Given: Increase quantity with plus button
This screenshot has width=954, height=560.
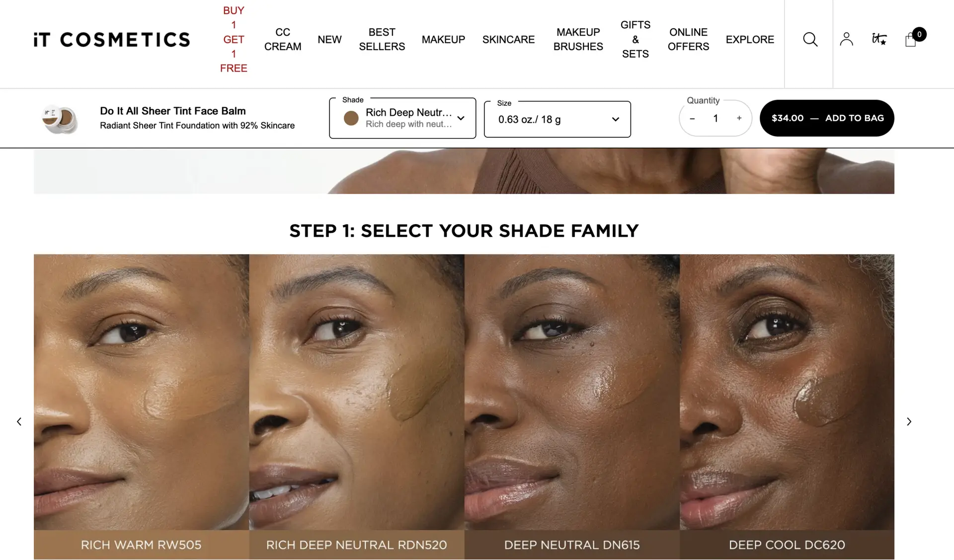Looking at the screenshot, I should pos(739,118).
